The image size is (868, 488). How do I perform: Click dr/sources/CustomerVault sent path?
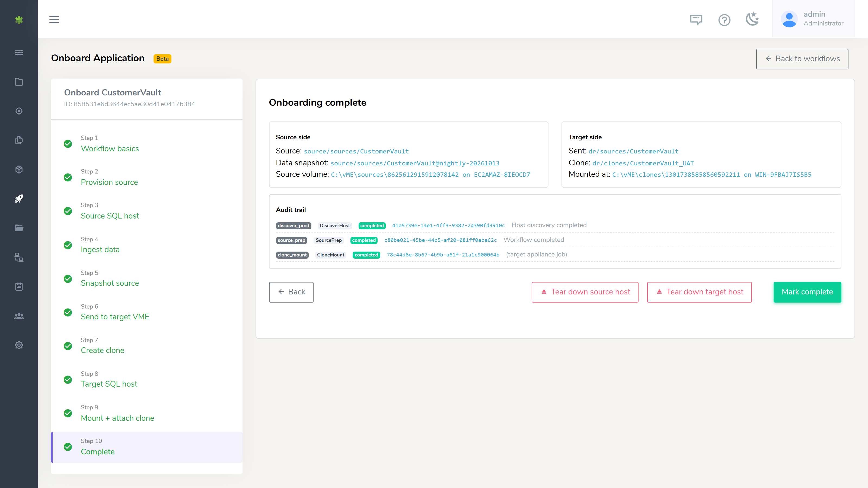pos(633,152)
